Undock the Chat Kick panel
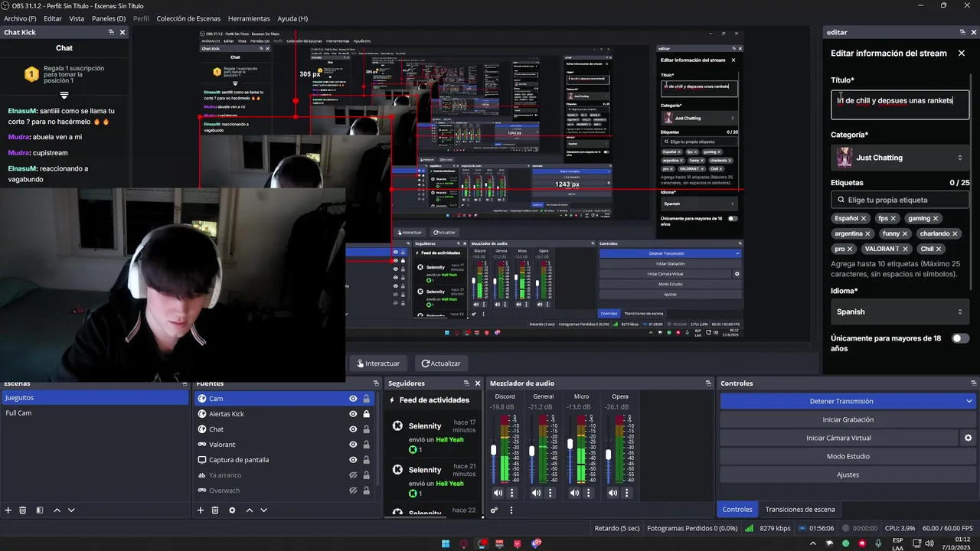 click(x=111, y=32)
